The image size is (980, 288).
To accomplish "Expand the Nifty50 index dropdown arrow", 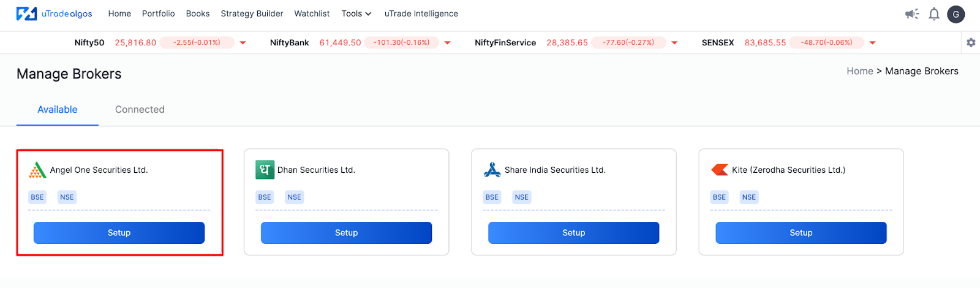I will 243,43.
